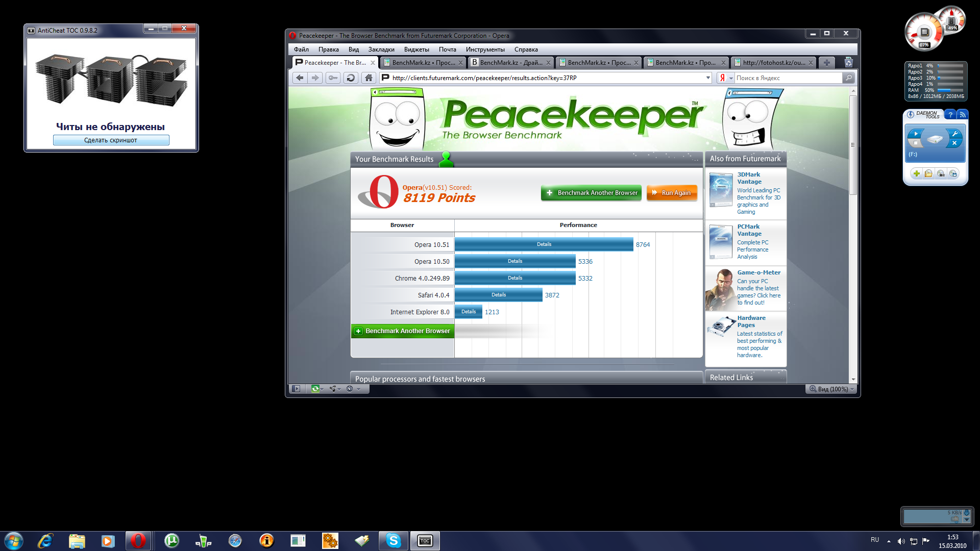Switch to BenchMark.kz - Драй... tab
The image size is (980, 551).
click(511, 62)
